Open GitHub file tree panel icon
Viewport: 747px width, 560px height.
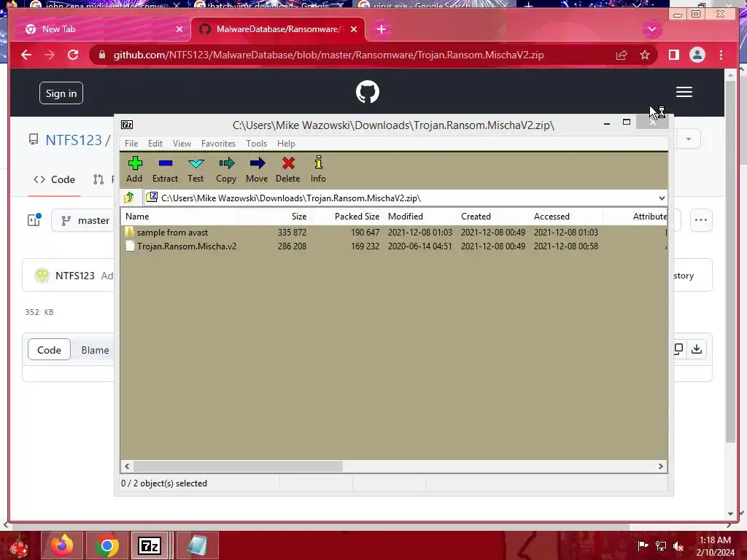point(34,219)
